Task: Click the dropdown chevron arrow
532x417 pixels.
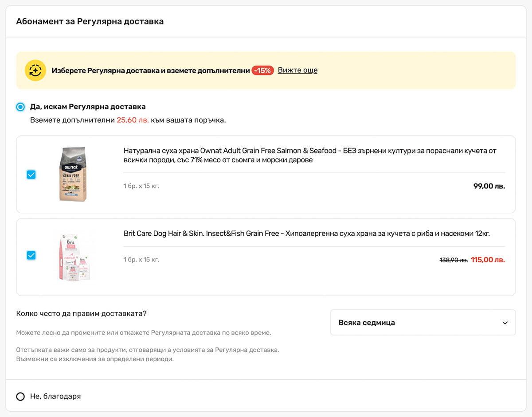Action: [x=505, y=323]
